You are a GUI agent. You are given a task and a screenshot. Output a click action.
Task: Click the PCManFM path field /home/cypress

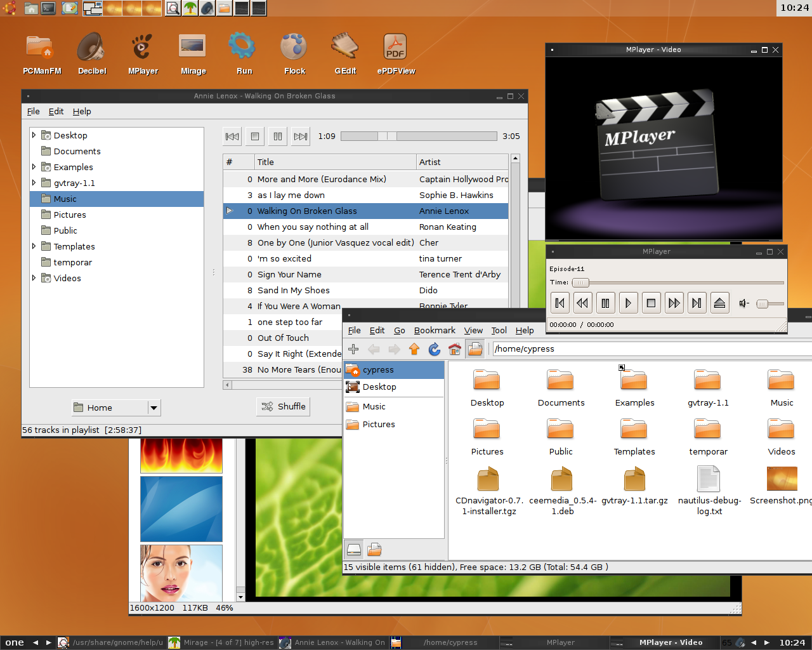click(652, 348)
